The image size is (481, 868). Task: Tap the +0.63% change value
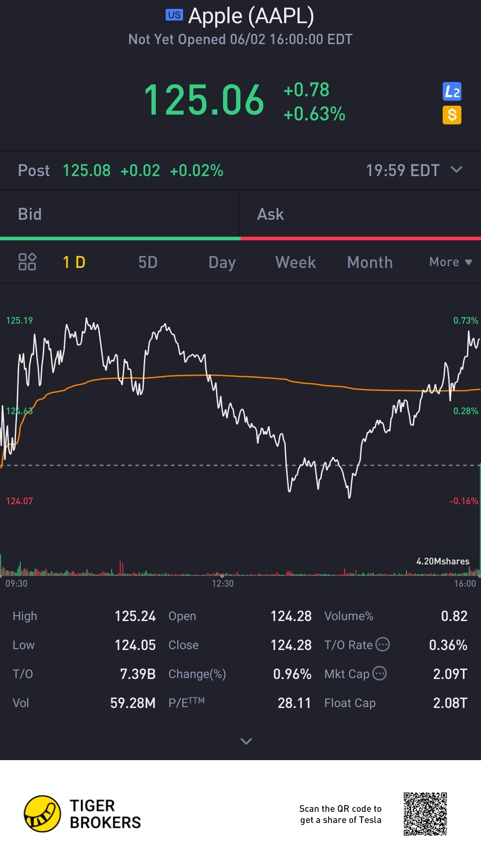click(x=314, y=114)
